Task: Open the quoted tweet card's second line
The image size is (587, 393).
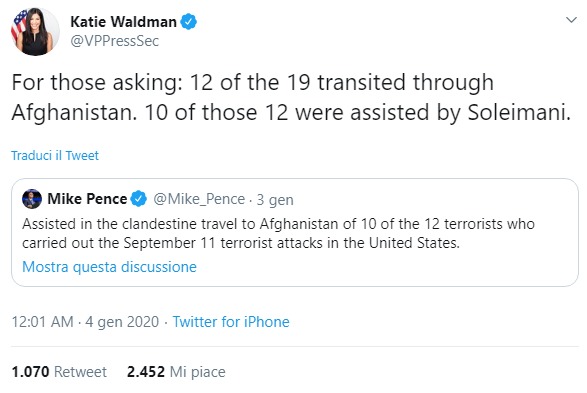Action: [241, 243]
